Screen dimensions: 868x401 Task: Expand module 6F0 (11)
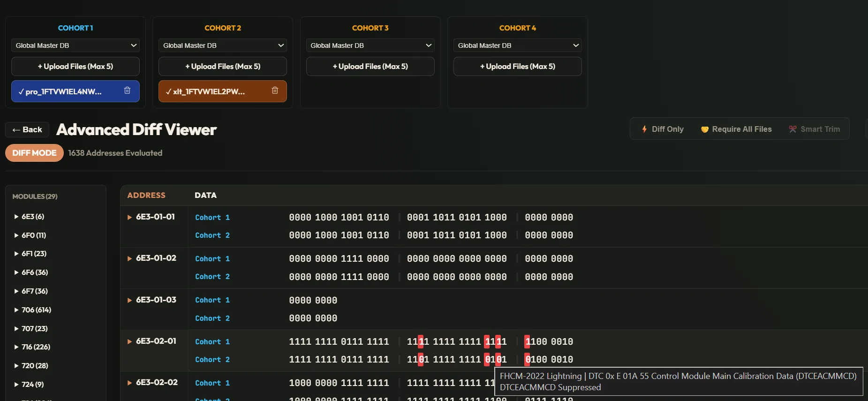coord(30,235)
